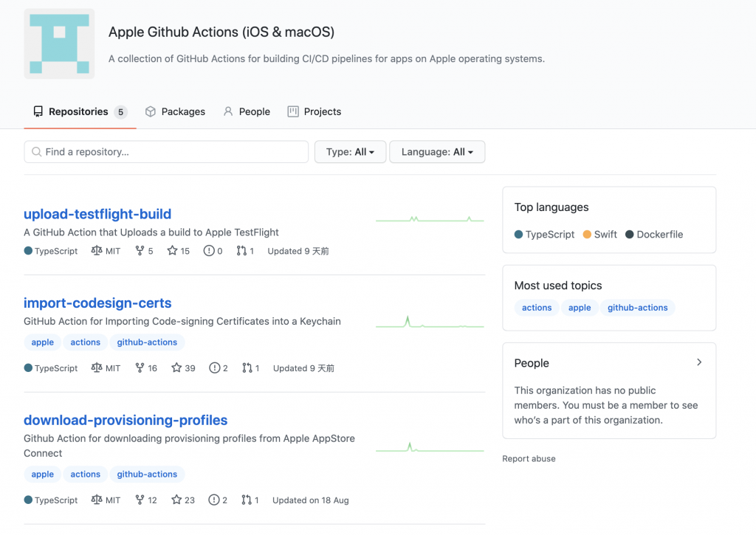Click "Updated on 18 Aug" text
This screenshot has height=535, width=756.
(311, 500)
